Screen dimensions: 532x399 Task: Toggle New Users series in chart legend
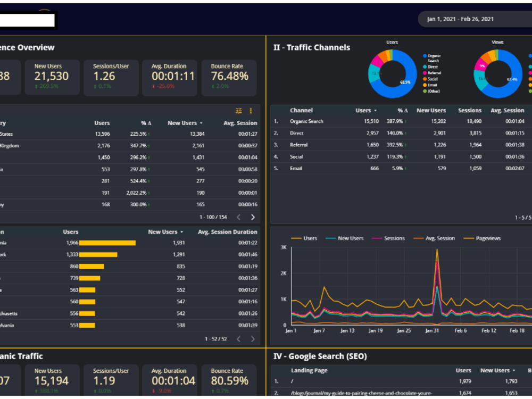(x=344, y=238)
